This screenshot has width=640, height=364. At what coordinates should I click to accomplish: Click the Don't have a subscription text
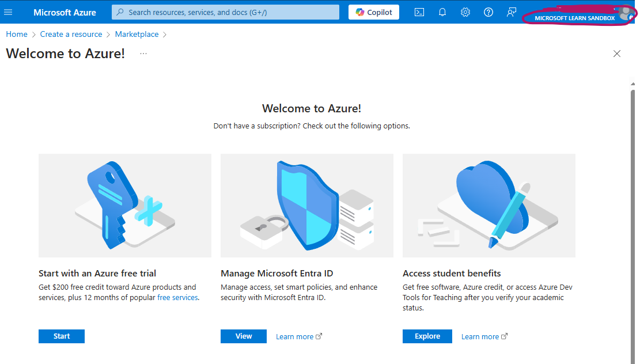coord(312,126)
